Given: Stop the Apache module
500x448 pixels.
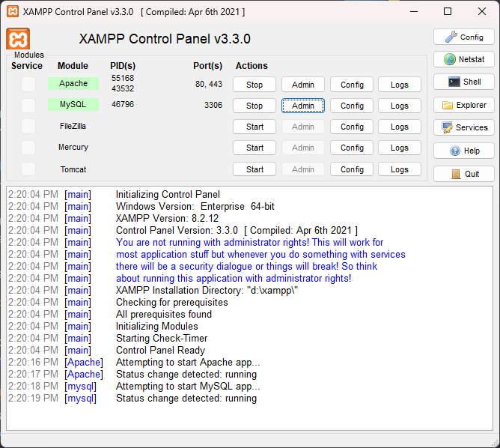Looking at the screenshot, I should 254,85.
